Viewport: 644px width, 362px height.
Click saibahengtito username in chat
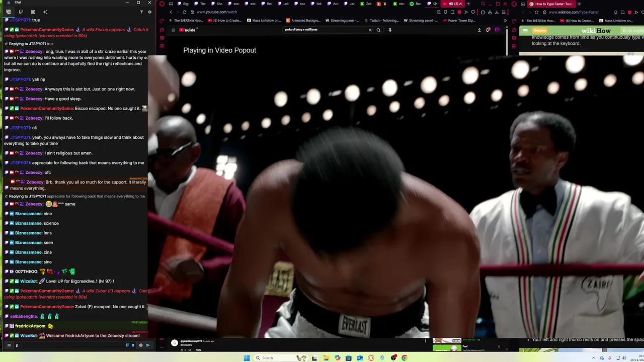(24, 316)
